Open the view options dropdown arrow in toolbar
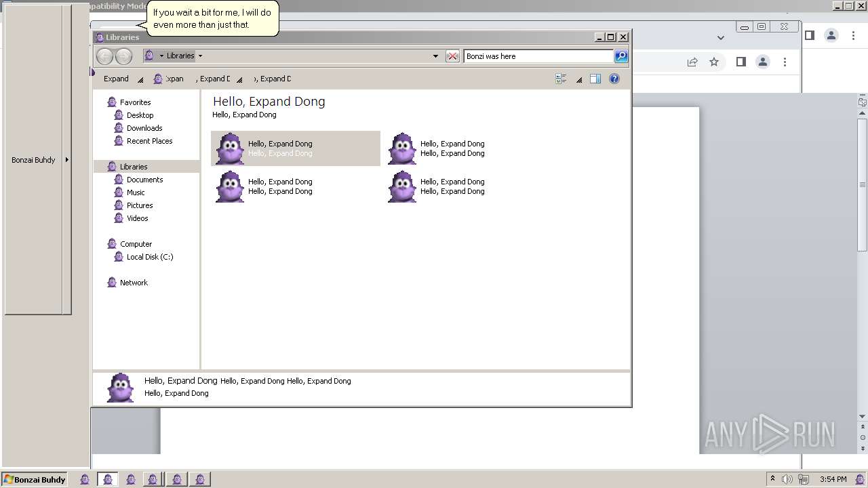Image resolution: width=868 pixels, height=488 pixels. [579, 80]
